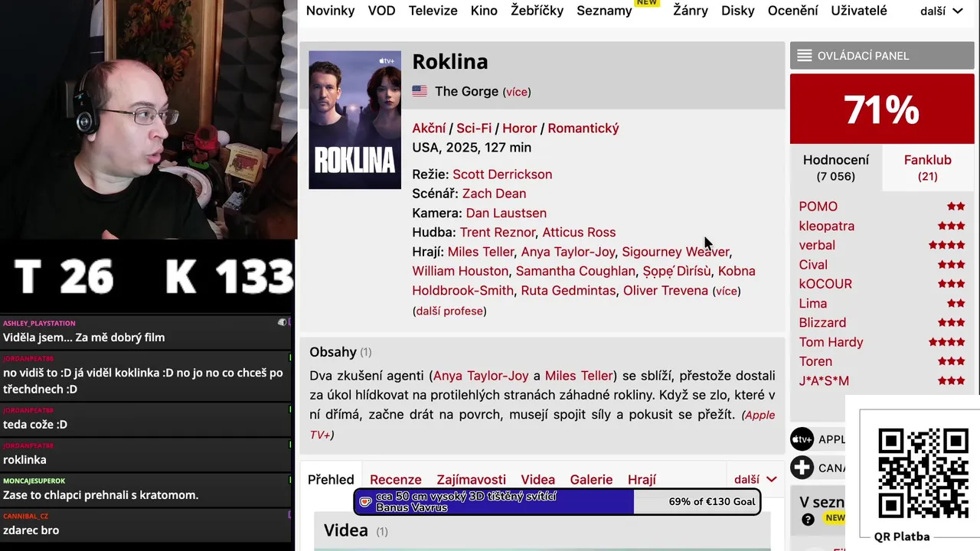Open composer Trent Reznor's page

coord(497,233)
